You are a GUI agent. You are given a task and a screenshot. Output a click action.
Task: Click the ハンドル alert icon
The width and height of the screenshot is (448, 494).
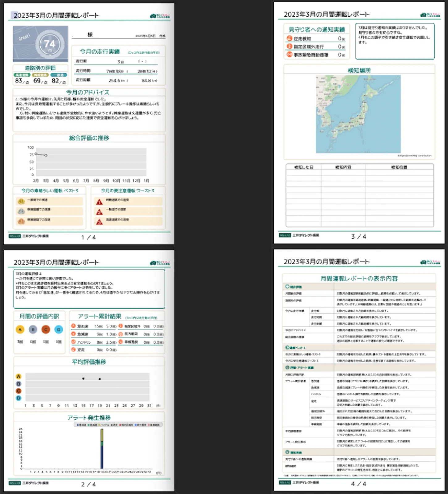[x=74, y=342]
